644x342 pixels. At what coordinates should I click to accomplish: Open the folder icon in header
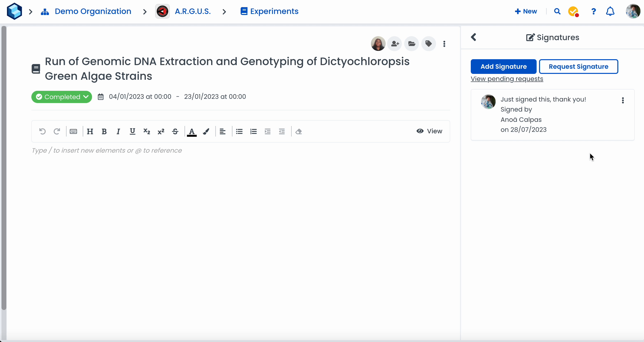point(412,44)
